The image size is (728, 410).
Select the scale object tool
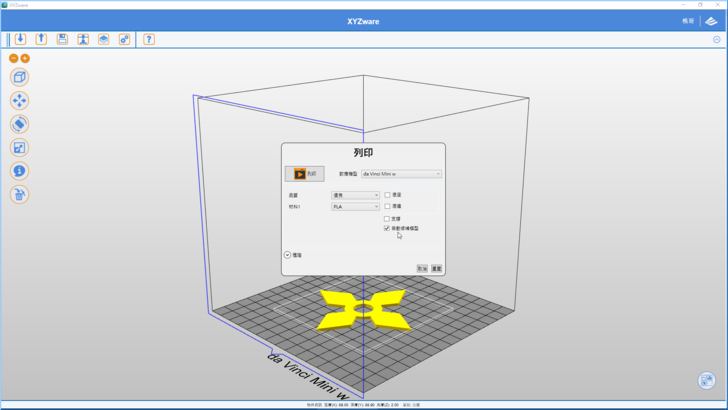[20, 148]
